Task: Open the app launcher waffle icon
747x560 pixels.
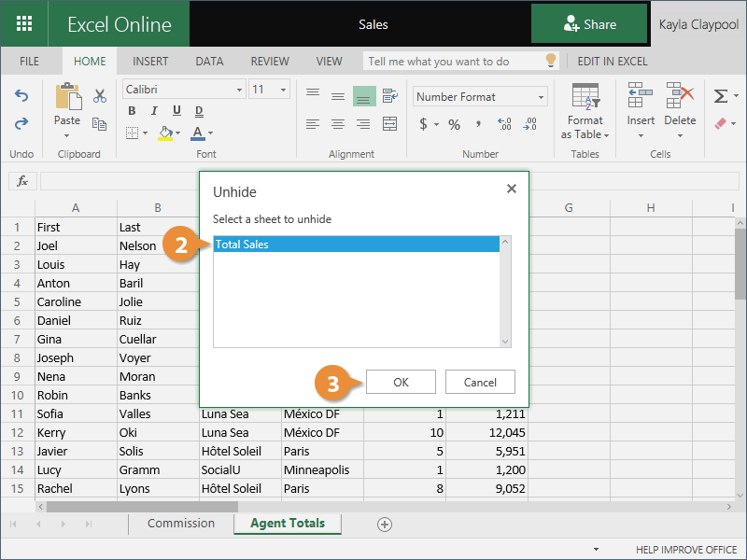Action: click(24, 24)
